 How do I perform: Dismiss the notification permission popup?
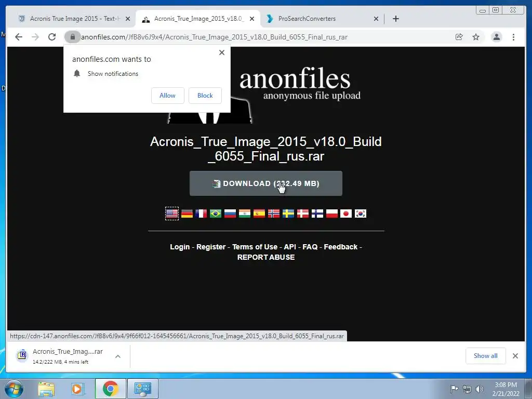221,52
